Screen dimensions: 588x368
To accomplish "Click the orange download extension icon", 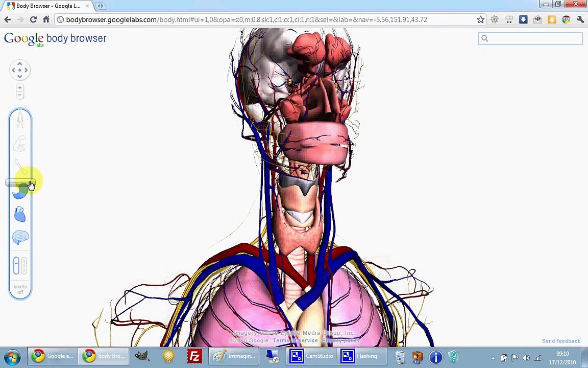I will [x=552, y=19].
